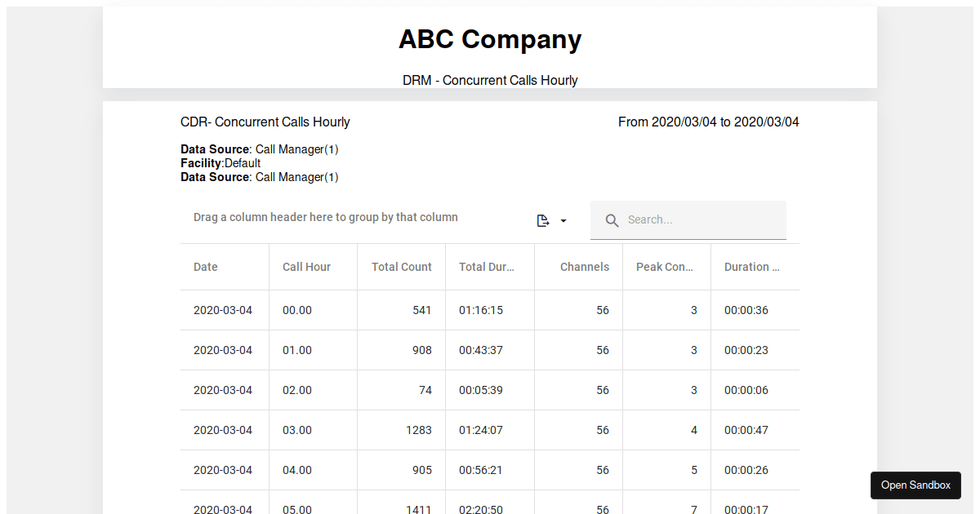
Task: Click the Date header to toggle sort order
Action: 205,267
